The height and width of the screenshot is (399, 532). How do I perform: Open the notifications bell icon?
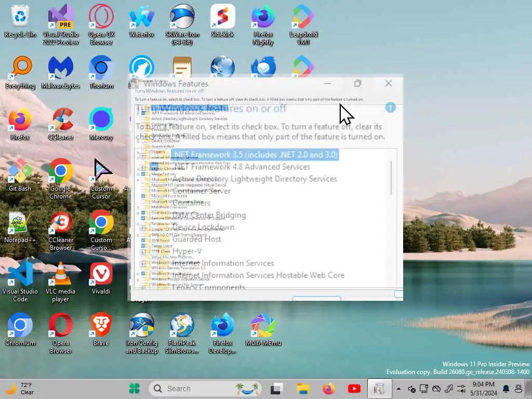506,389
